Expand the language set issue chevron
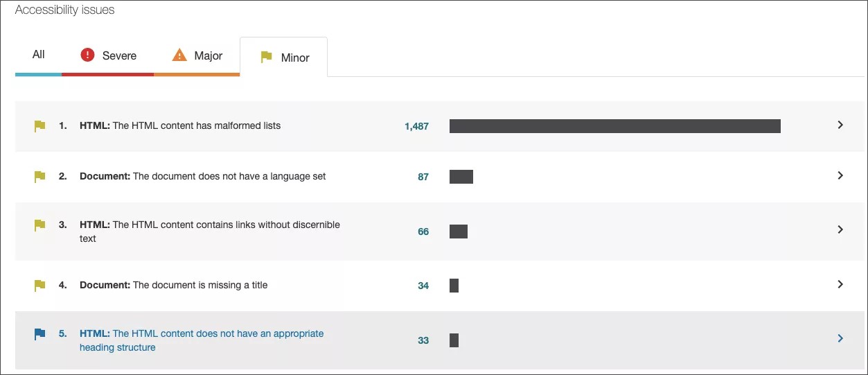This screenshot has width=868, height=375. pos(840,176)
